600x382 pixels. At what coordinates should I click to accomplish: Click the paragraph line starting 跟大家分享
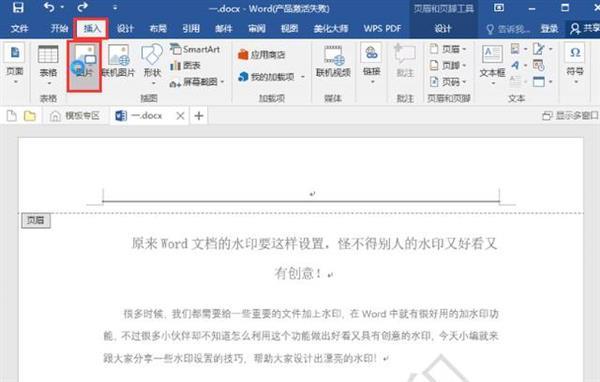pyautogui.click(x=241, y=358)
